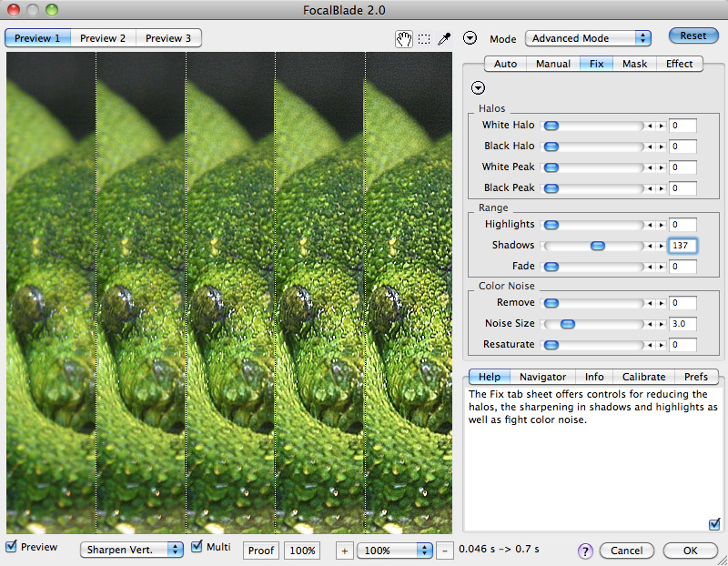Open the 100% zoom level dropdown
Image resolution: width=728 pixels, height=566 pixels.
(395, 551)
